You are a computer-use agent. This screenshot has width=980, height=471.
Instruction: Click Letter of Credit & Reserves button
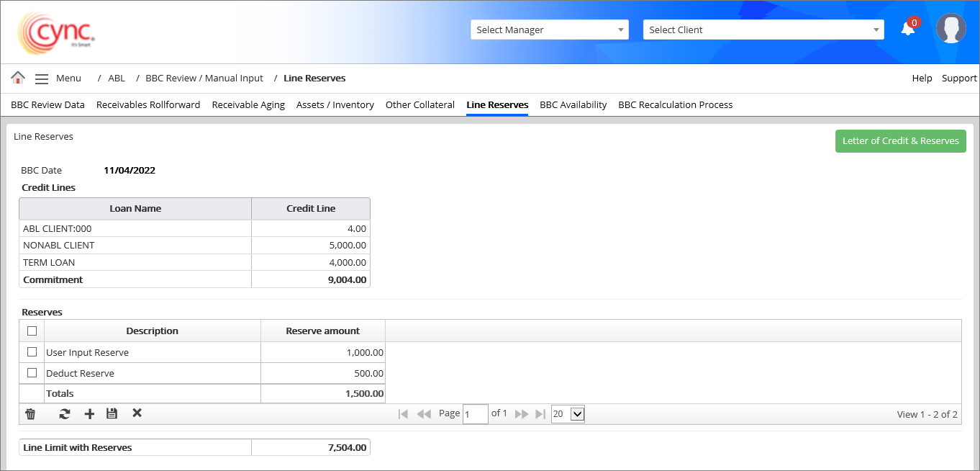[900, 141]
